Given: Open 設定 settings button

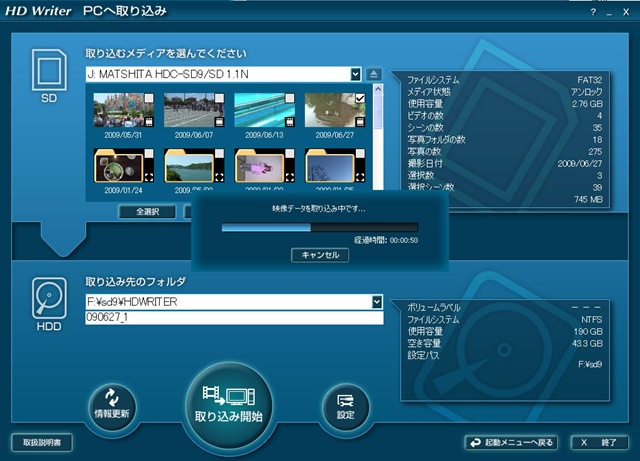Looking at the screenshot, I should [x=345, y=403].
